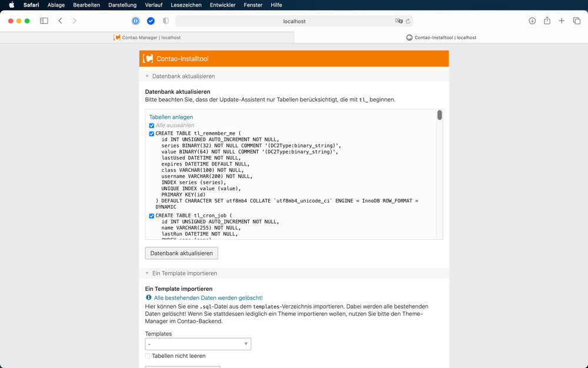Open the Ablage menu
588x368 pixels.
coord(56,5)
